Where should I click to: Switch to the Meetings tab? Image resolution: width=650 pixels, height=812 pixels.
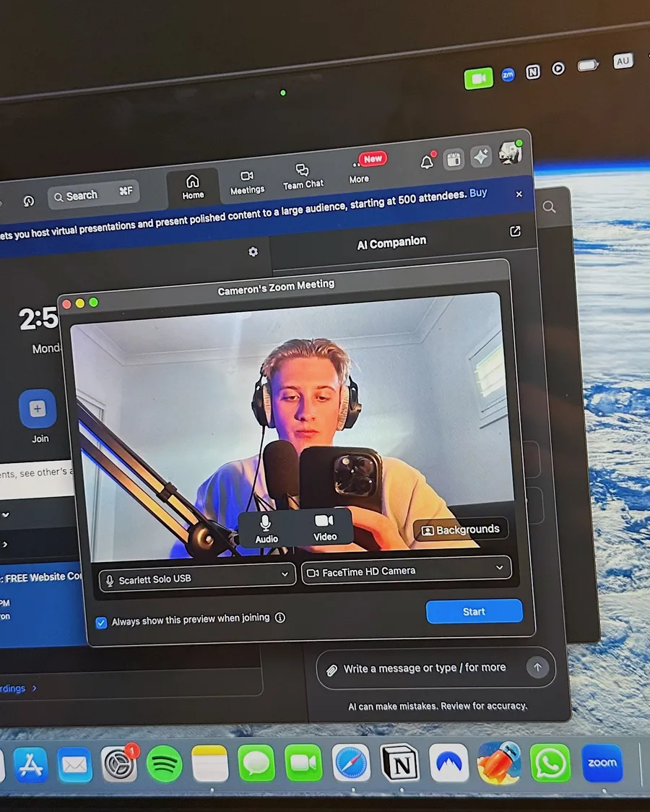248,182
